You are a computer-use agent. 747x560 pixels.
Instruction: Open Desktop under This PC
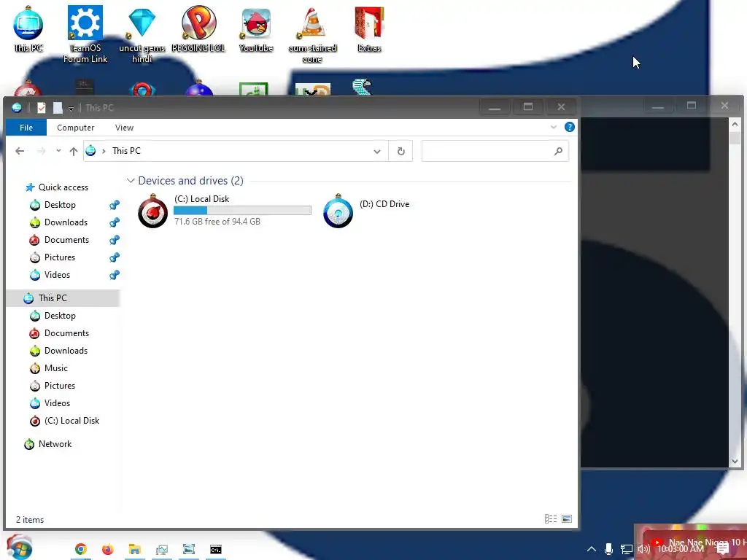pyautogui.click(x=60, y=316)
